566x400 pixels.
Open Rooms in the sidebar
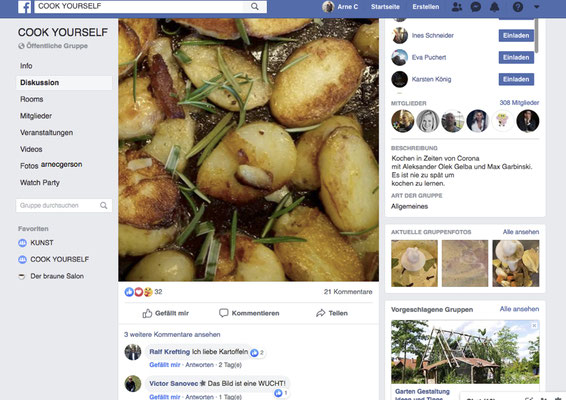31,99
